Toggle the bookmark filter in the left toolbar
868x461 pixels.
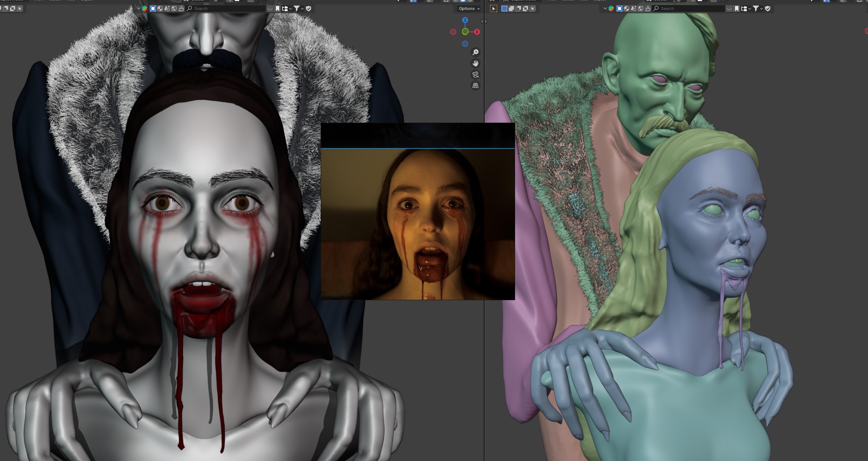click(x=277, y=9)
